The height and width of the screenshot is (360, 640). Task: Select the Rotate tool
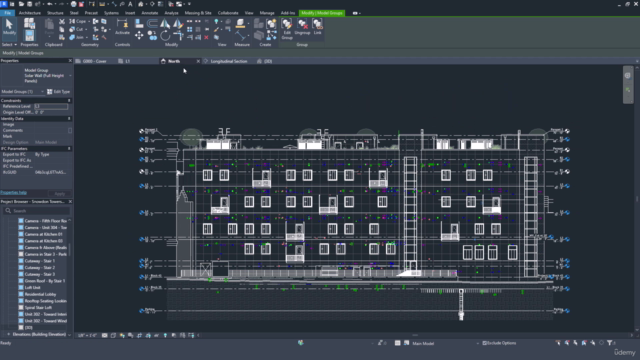tap(165, 36)
